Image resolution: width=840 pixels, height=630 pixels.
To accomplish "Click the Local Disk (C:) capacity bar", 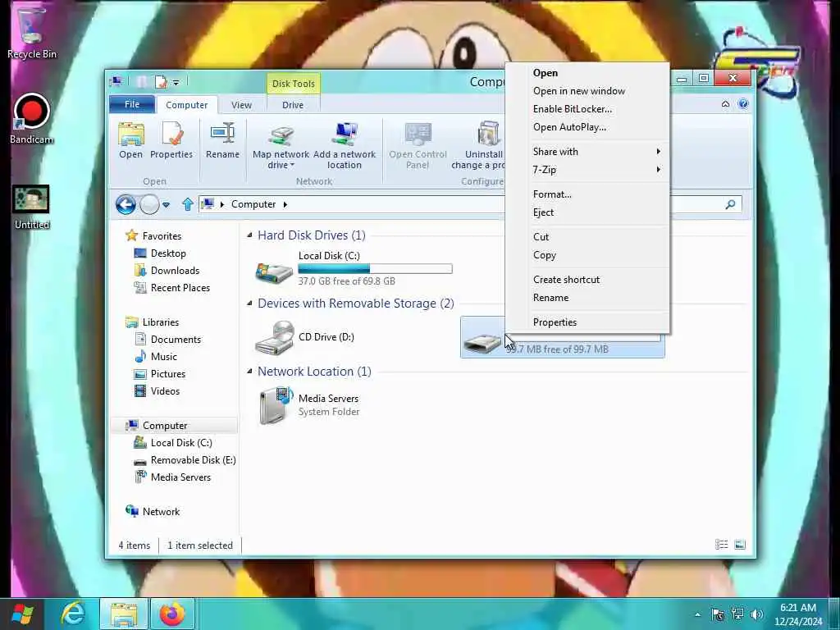I will [x=375, y=268].
